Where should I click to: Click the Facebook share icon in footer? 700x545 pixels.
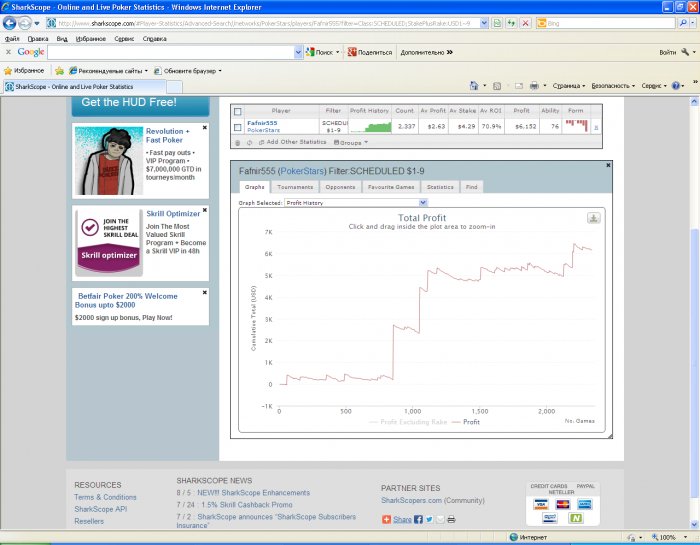[417, 520]
